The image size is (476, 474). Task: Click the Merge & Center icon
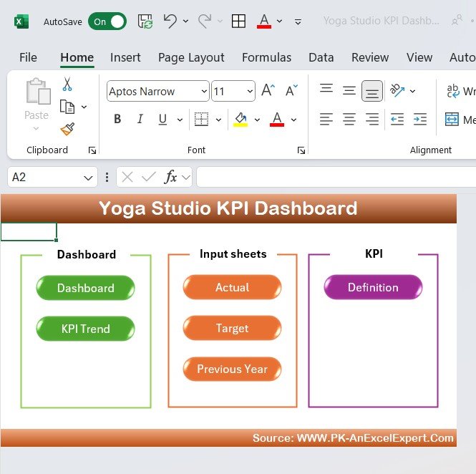pyautogui.click(x=452, y=119)
